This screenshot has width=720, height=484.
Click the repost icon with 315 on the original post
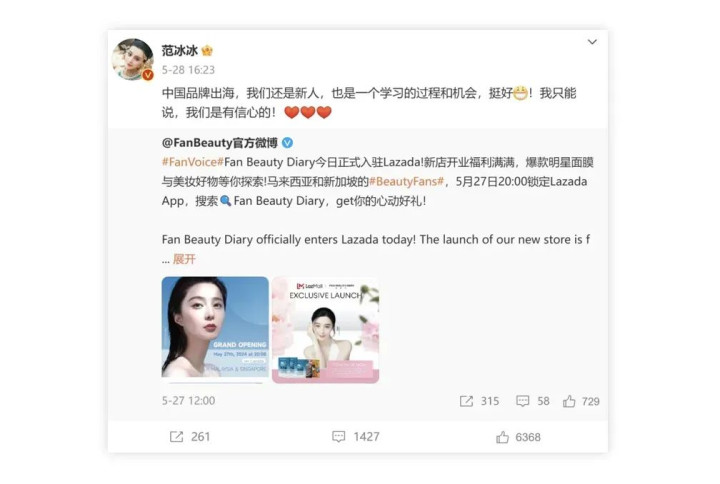479,401
